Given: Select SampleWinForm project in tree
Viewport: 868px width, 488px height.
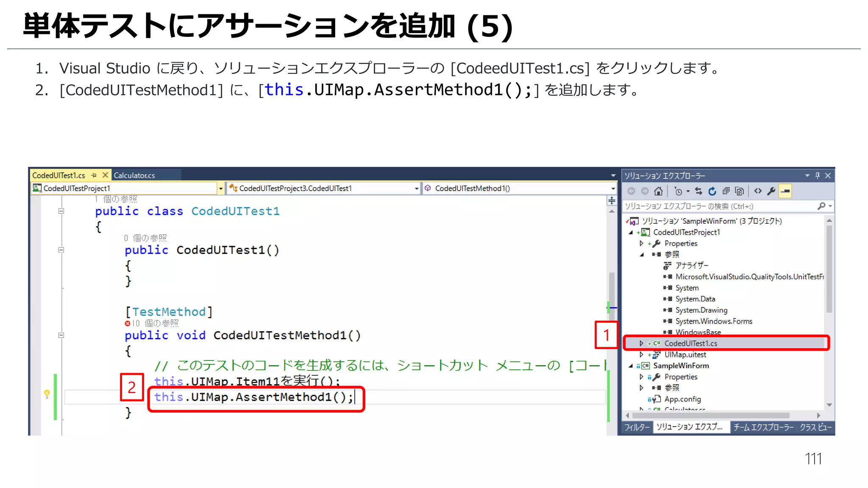Looking at the screenshot, I should 681,366.
